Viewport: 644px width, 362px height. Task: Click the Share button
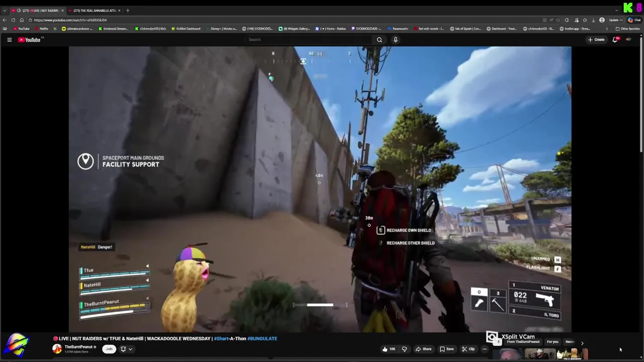click(423, 349)
